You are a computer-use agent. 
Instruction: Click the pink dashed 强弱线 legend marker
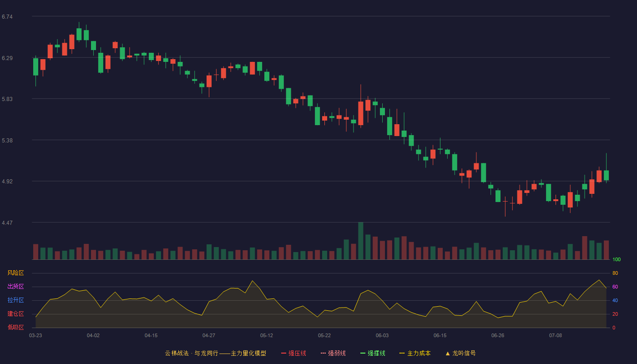click(x=323, y=353)
